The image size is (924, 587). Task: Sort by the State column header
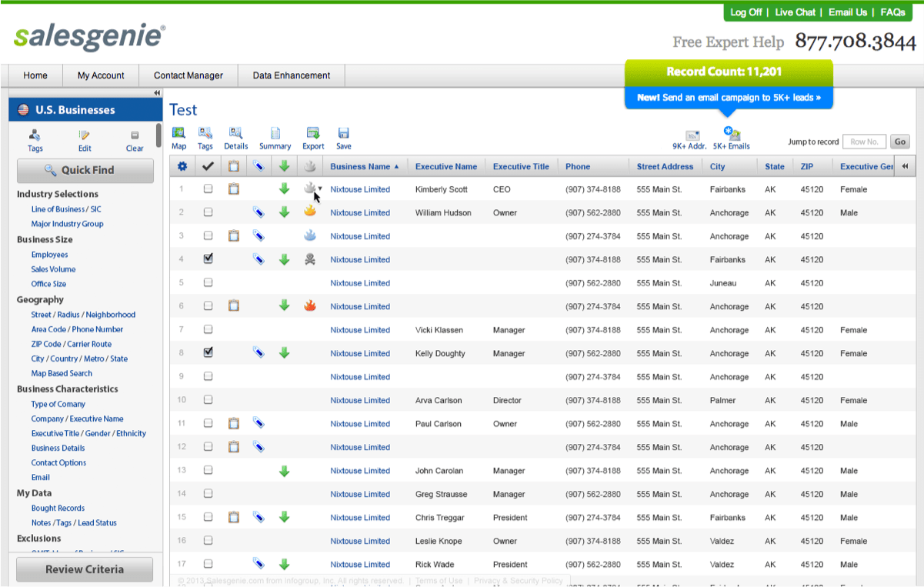775,166
